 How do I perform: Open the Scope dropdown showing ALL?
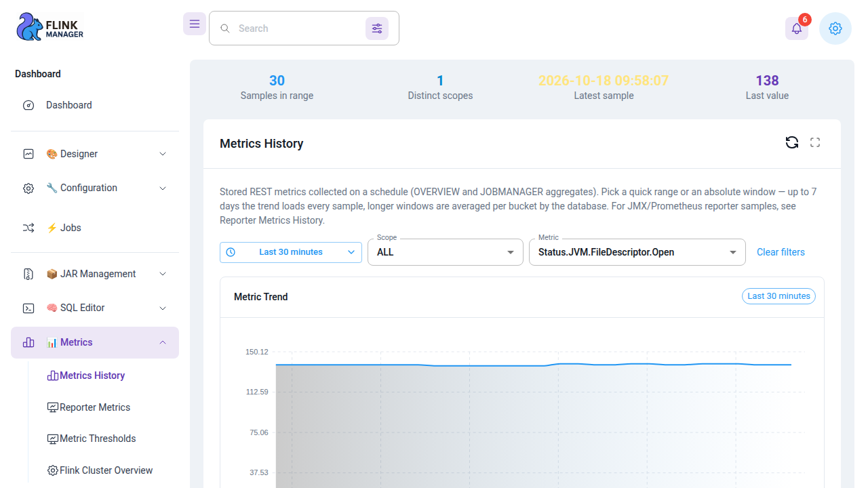[446, 252]
